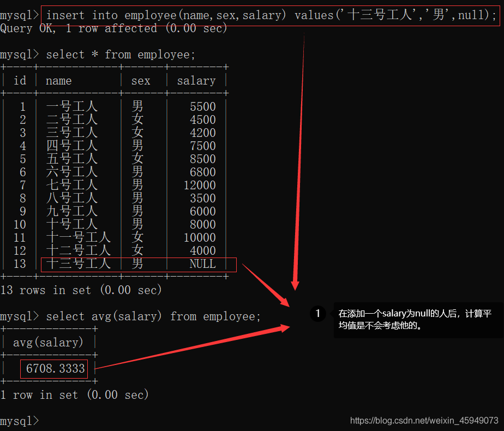504x431 pixels.
Task: Click the salary value 8500
Action: click(203, 159)
